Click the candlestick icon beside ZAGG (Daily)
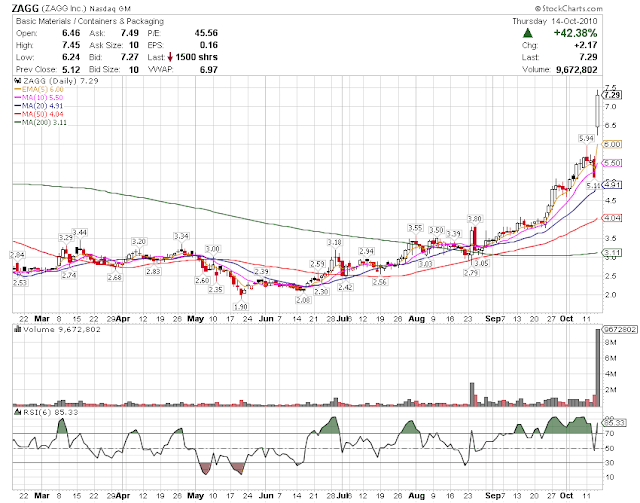The width and height of the screenshot is (640, 503). [x=18, y=81]
